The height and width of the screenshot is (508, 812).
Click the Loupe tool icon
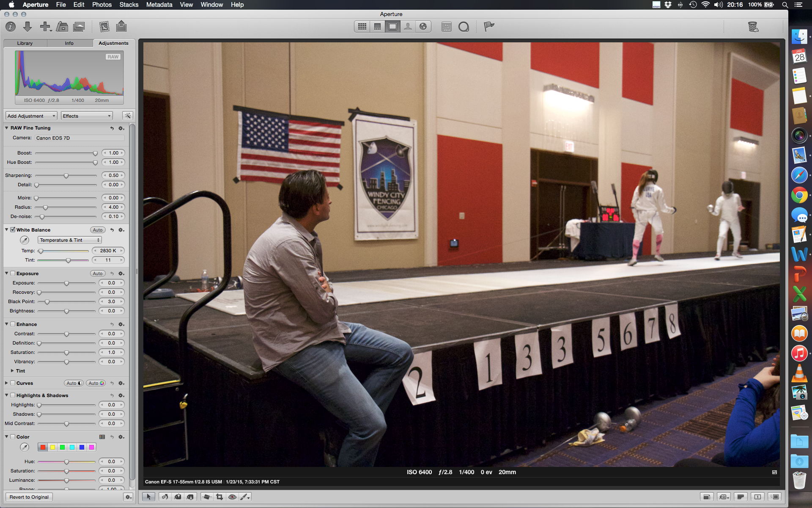(464, 27)
